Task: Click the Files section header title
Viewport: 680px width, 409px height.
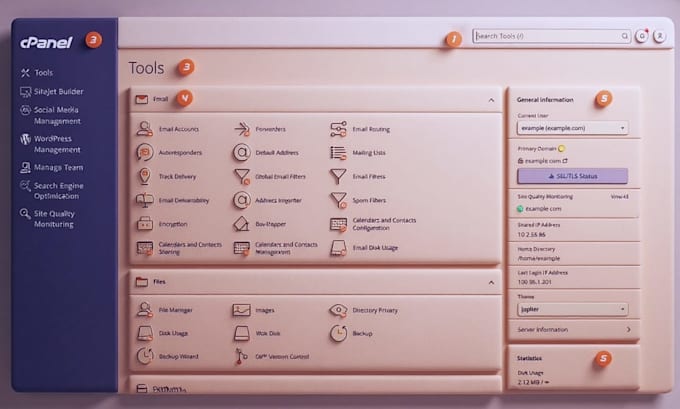Action: click(x=159, y=281)
